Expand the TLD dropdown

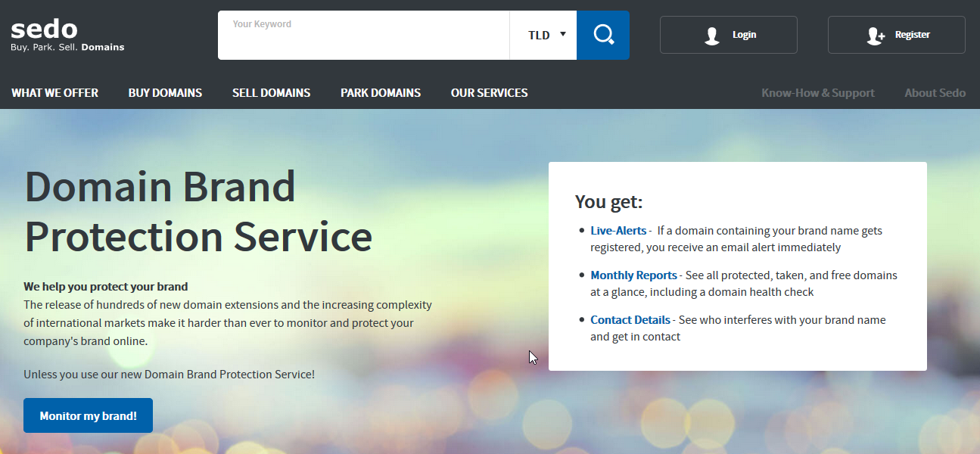click(x=546, y=35)
